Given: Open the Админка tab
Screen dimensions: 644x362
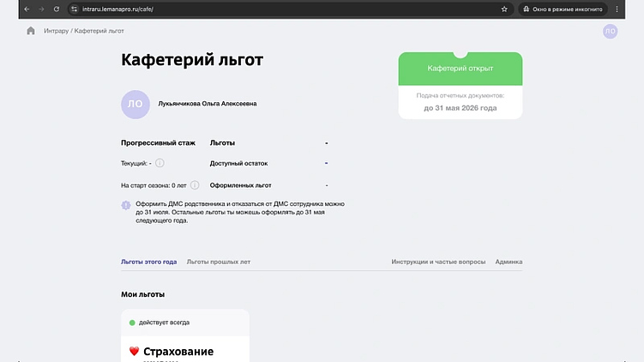Looking at the screenshot, I should pyautogui.click(x=509, y=262).
